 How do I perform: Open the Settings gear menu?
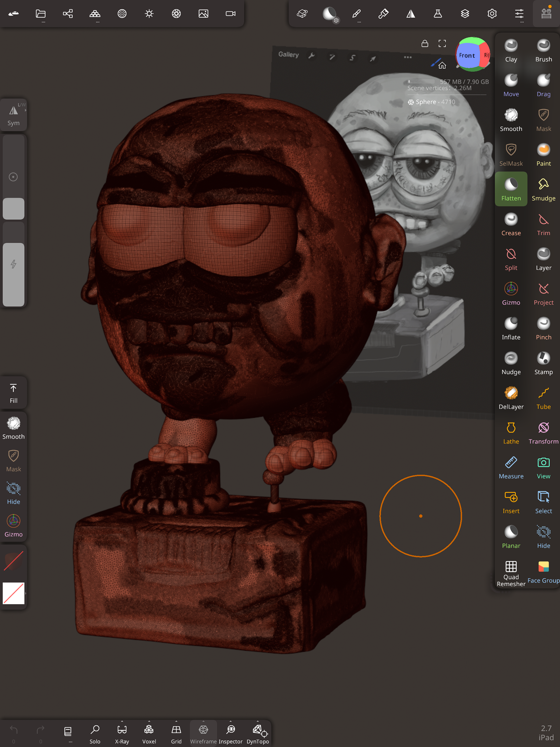pos(492,13)
